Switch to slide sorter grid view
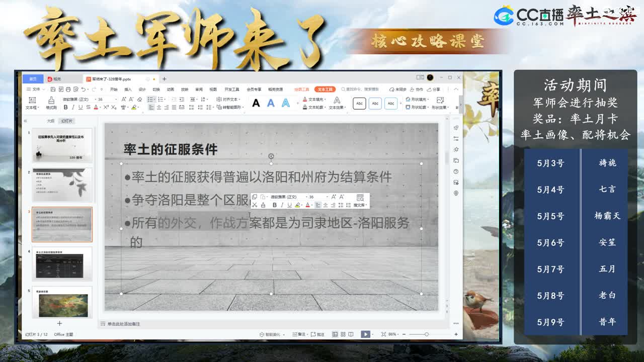 coord(343,334)
